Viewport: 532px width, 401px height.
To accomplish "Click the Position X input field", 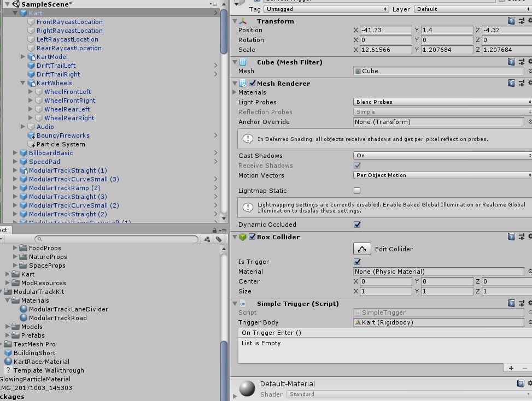I will (x=385, y=30).
